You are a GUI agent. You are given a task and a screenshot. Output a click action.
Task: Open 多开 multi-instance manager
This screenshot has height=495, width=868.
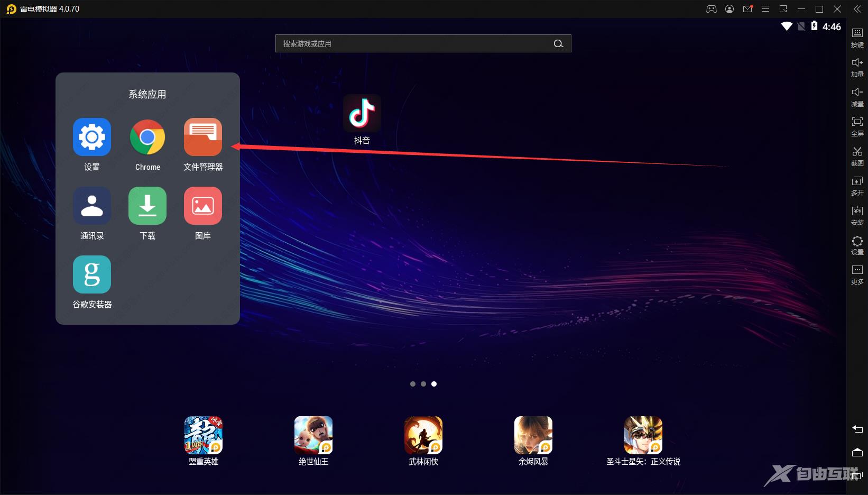tap(857, 186)
